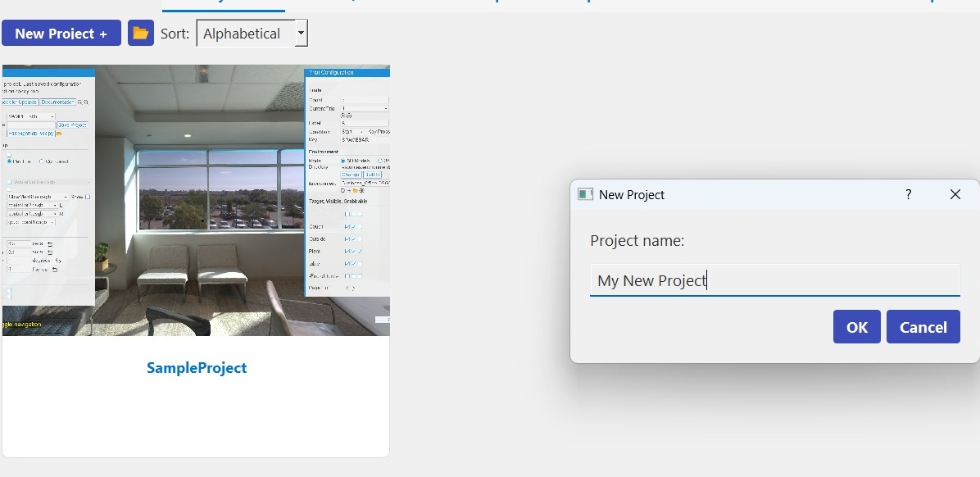980x477 pixels.
Task: Expand the Sort dropdown arrow
Action: pos(301,34)
